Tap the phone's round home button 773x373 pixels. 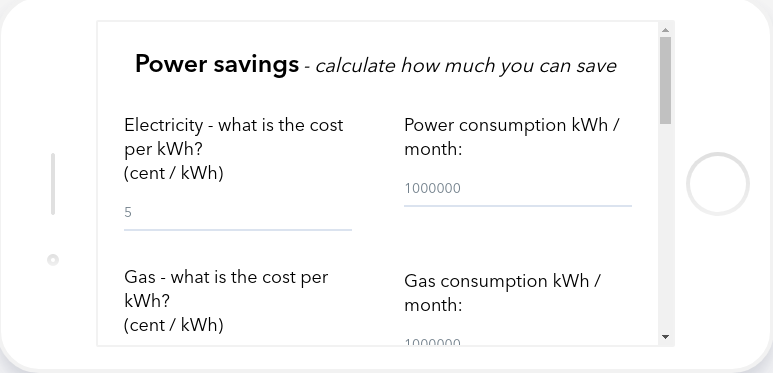pos(717,184)
